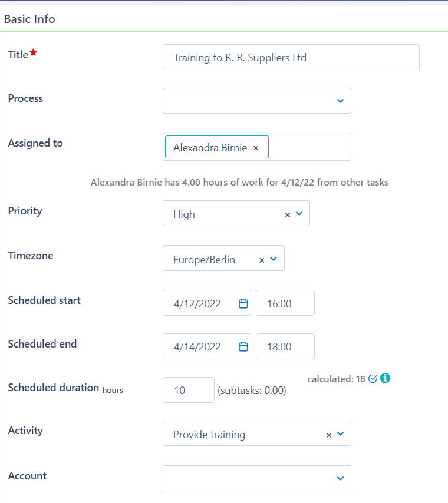Open the Process dropdown
Screen dimensions: 448x503
click(x=340, y=101)
